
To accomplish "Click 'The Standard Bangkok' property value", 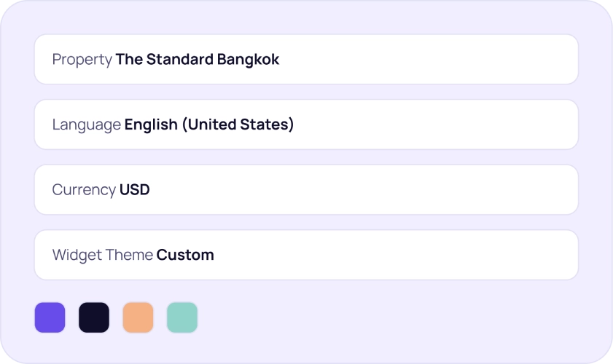I will coord(198,60).
